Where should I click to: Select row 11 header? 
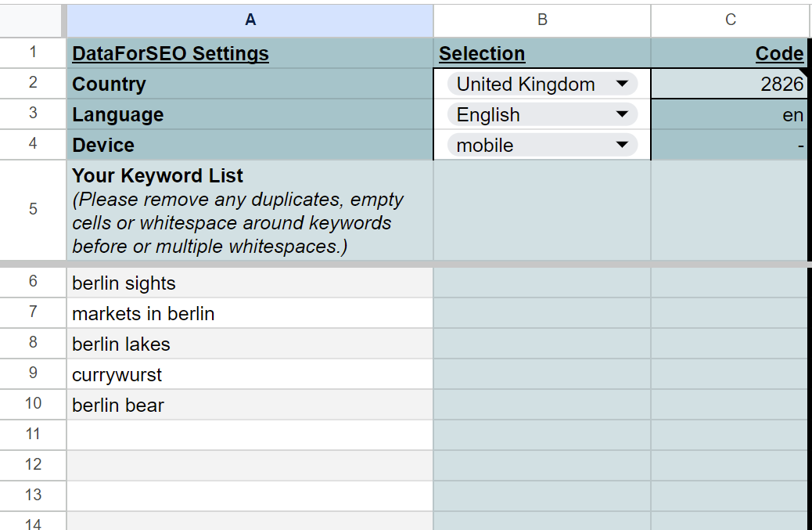(x=33, y=435)
